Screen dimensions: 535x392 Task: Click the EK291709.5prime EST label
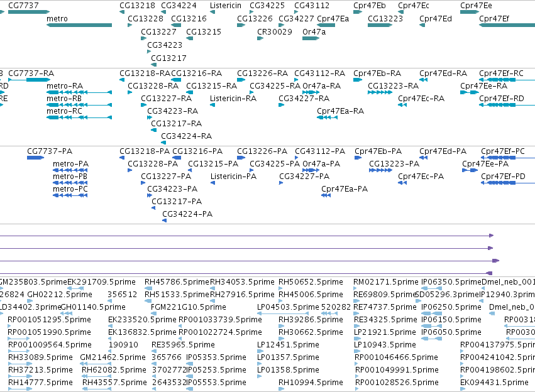(101, 282)
